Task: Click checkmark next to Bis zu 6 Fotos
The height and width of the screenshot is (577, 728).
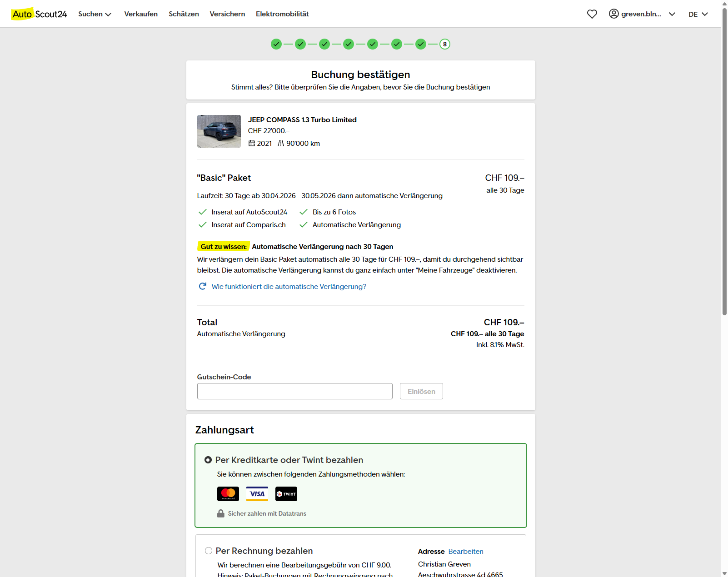Action: (x=304, y=212)
